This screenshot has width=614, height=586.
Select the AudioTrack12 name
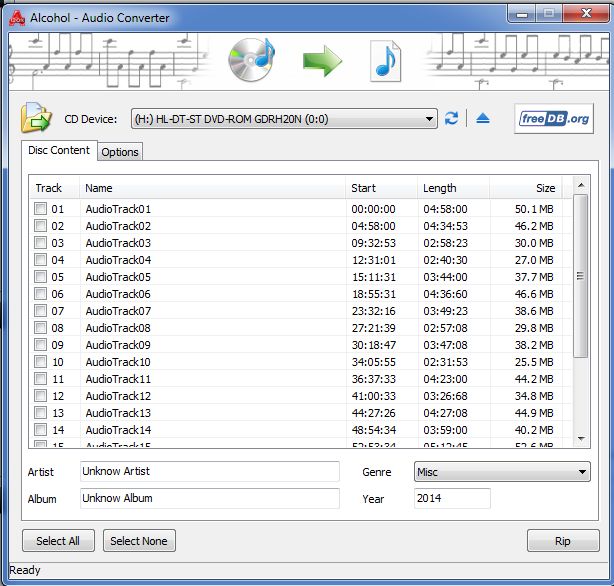118,396
